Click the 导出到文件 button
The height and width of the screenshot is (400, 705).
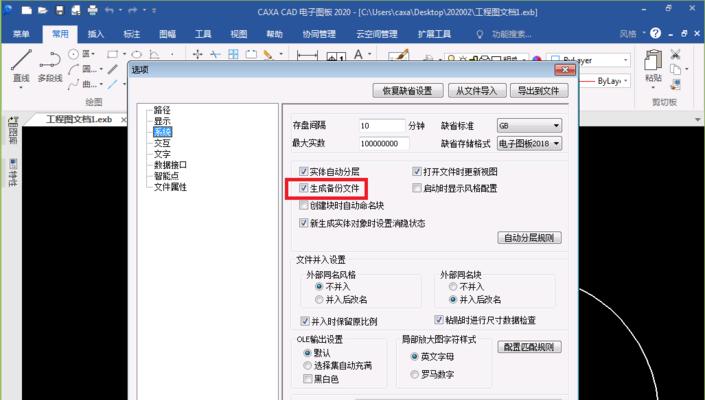pos(539,90)
